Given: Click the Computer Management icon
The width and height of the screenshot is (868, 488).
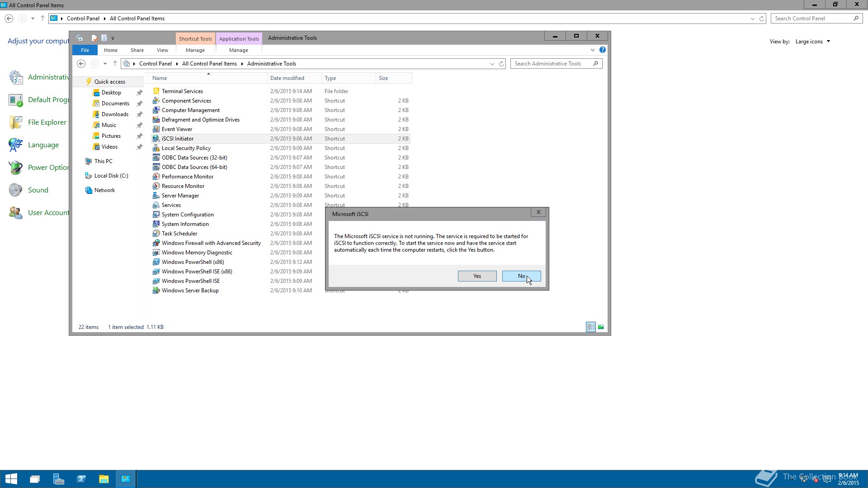Looking at the screenshot, I should pyautogui.click(x=156, y=110).
